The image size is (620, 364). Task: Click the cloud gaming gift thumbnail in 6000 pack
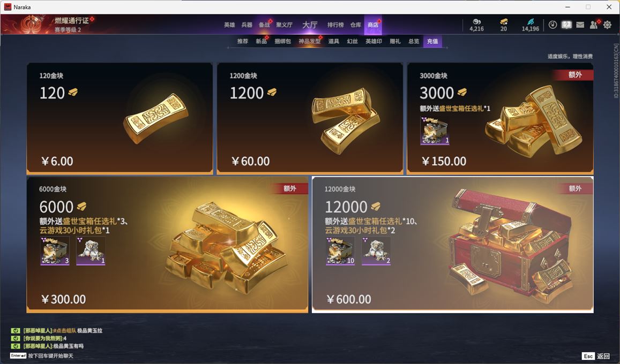tap(91, 251)
